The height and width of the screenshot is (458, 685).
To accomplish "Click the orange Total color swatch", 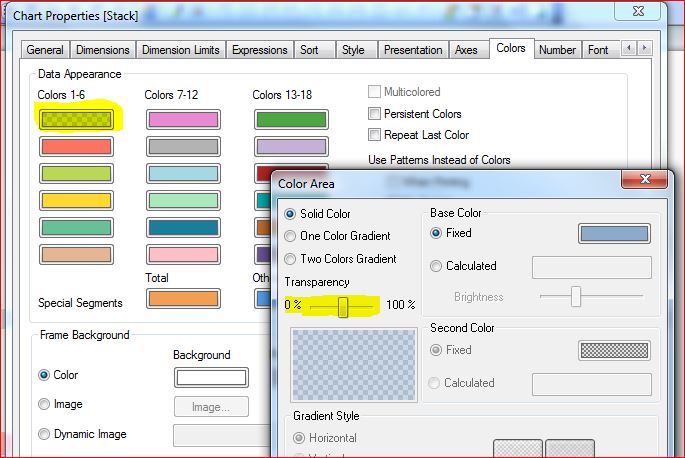I will [183, 299].
